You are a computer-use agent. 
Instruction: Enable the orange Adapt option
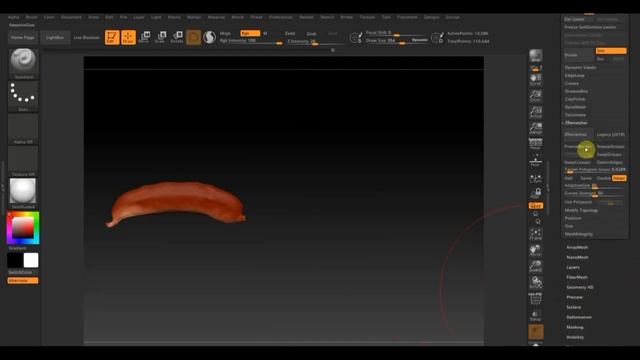[619, 178]
